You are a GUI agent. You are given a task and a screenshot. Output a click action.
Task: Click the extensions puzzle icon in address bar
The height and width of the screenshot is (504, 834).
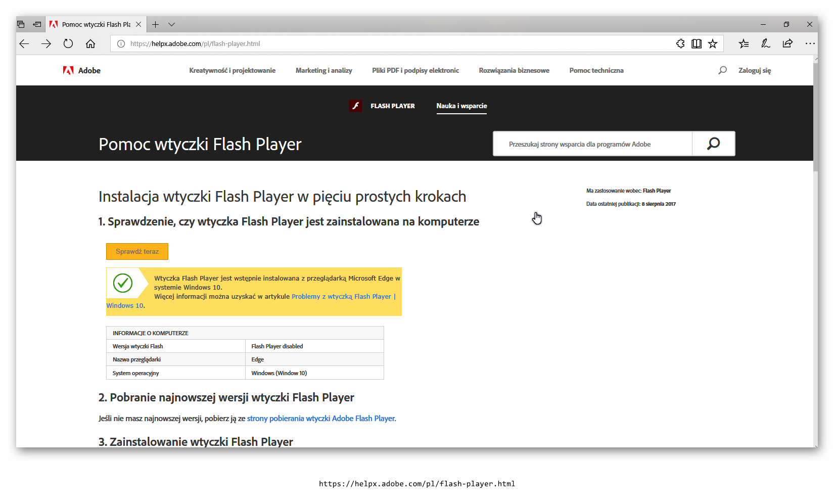pyautogui.click(x=680, y=43)
